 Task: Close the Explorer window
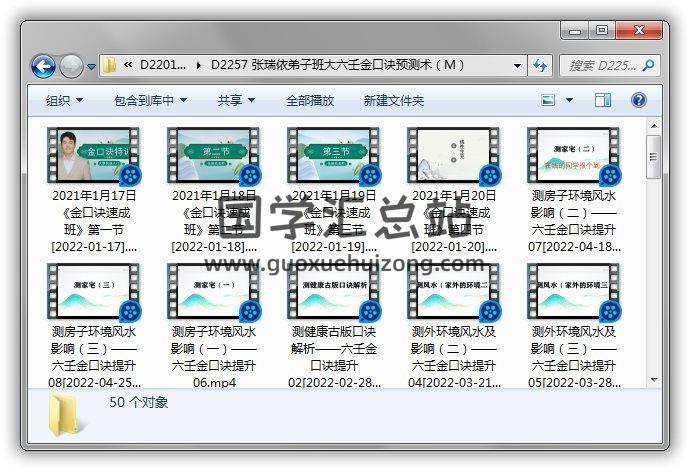point(639,30)
